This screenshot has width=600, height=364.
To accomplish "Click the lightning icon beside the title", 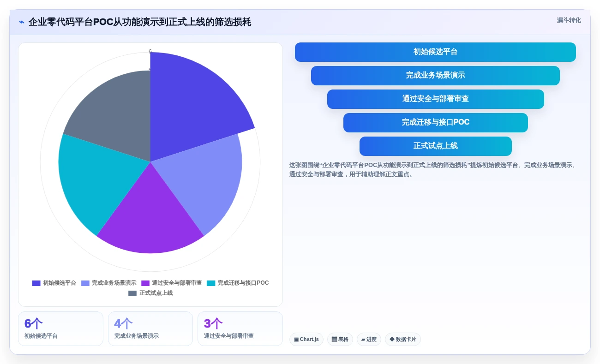I will click(22, 22).
